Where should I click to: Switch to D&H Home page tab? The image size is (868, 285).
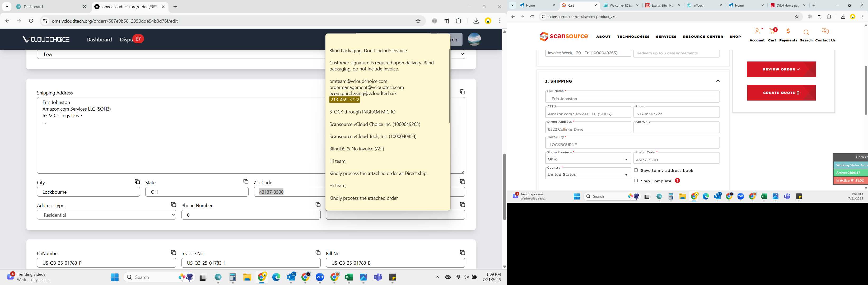[x=788, y=5]
